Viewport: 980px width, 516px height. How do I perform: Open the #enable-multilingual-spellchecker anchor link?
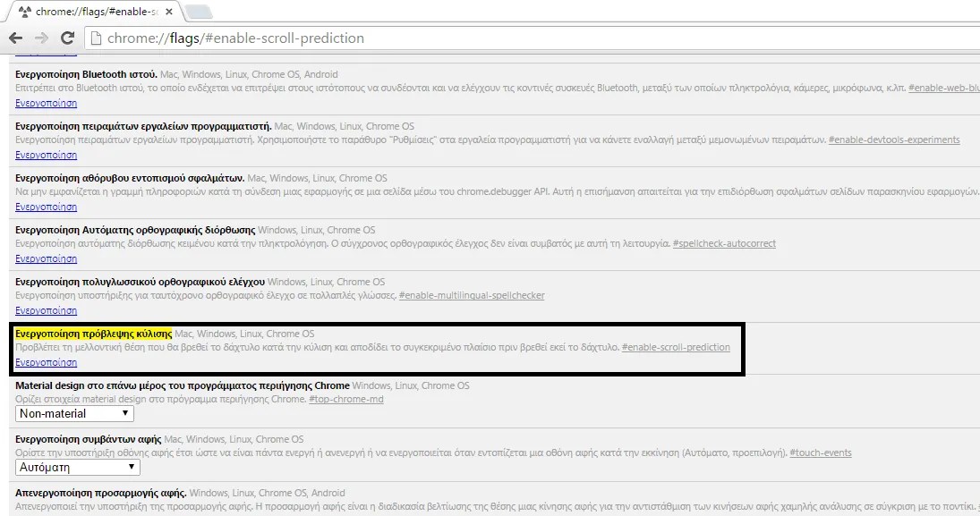(472, 295)
